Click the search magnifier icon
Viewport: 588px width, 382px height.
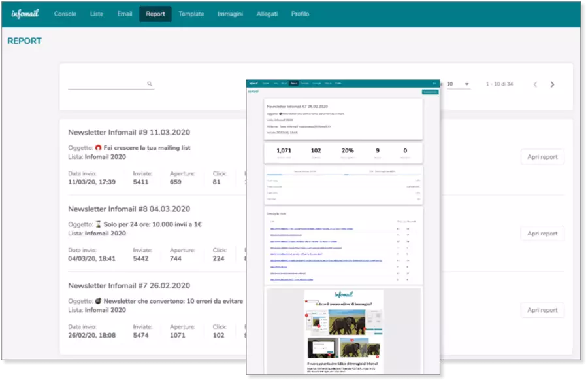[x=149, y=84]
